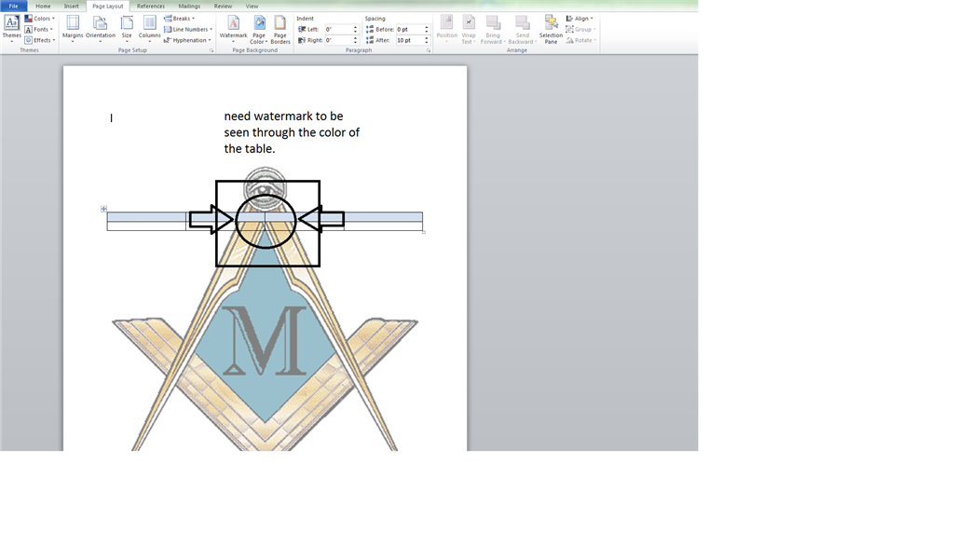Open the File tab

[13, 7]
